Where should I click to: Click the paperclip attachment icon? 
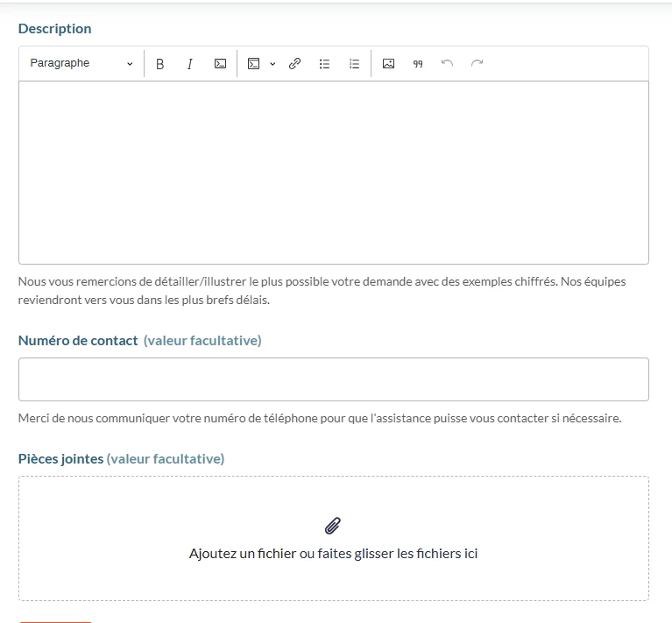point(333,526)
